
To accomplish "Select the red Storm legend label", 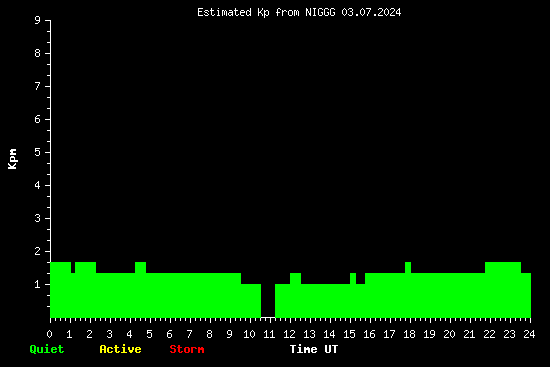I will pyautogui.click(x=187, y=349).
